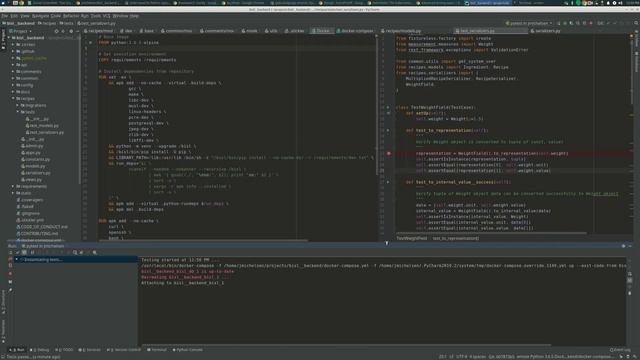Open Search Everywhere magnifier icon
Screen dimensions: 640x360
pyautogui.click(x=636, y=23)
